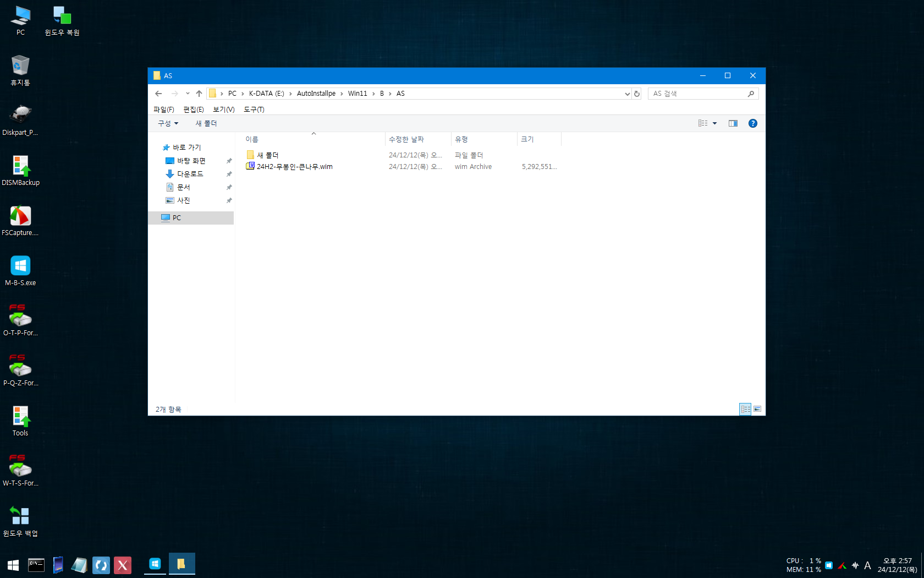Toggle the preview pane button
This screenshot has height=578, width=924.
[x=733, y=123]
